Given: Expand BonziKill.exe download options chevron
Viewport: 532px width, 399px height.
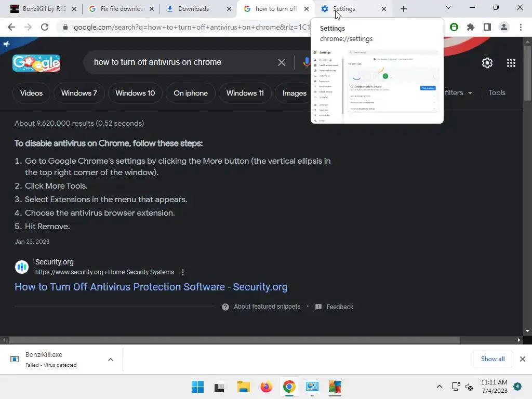Looking at the screenshot, I should click(x=111, y=360).
